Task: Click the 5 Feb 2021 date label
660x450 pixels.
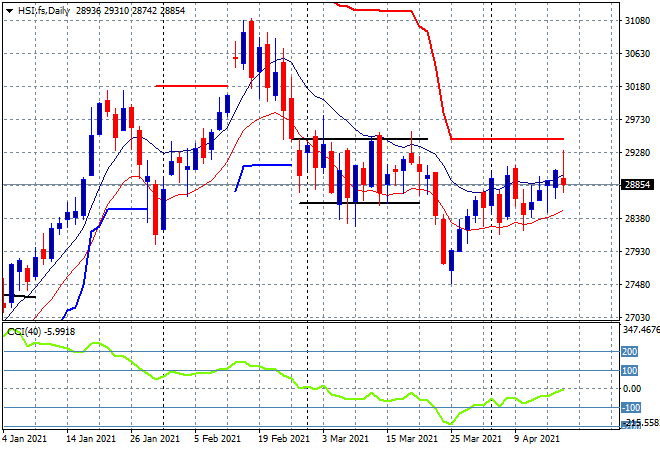Action: 217,439
